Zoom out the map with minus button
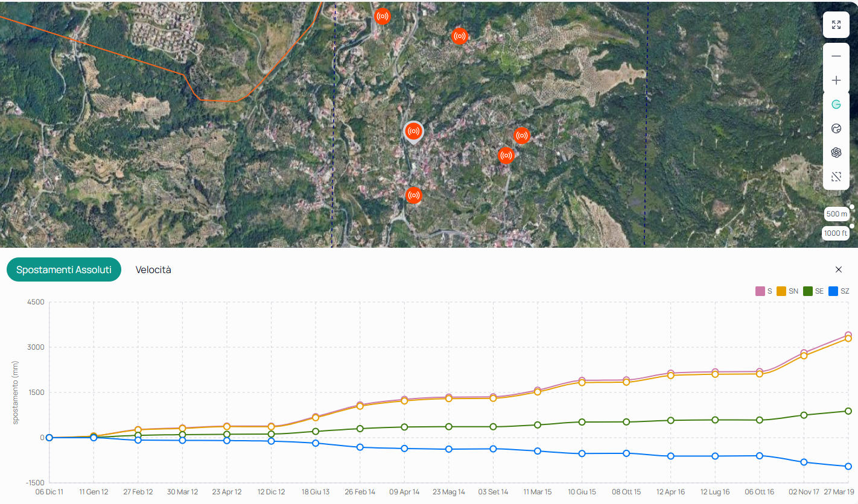Screen dimensions: 858x504 (x=836, y=56)
